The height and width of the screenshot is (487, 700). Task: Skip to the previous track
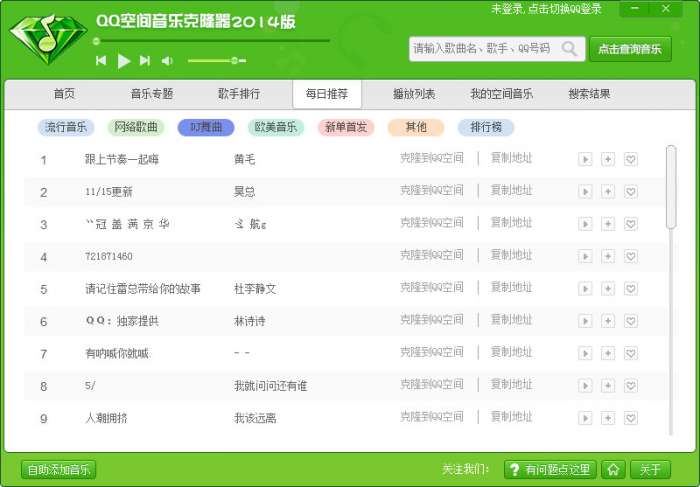(101, 60)
